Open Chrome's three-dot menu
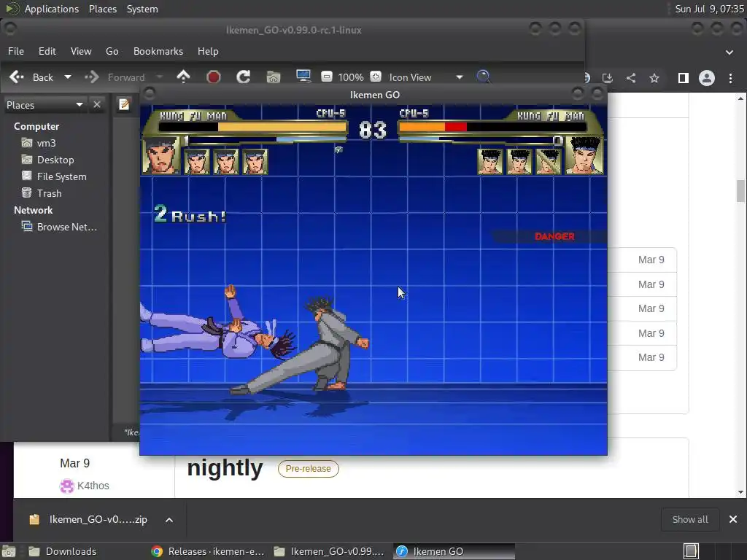This screenshot has width=747, height=560. tap(730, 77)
